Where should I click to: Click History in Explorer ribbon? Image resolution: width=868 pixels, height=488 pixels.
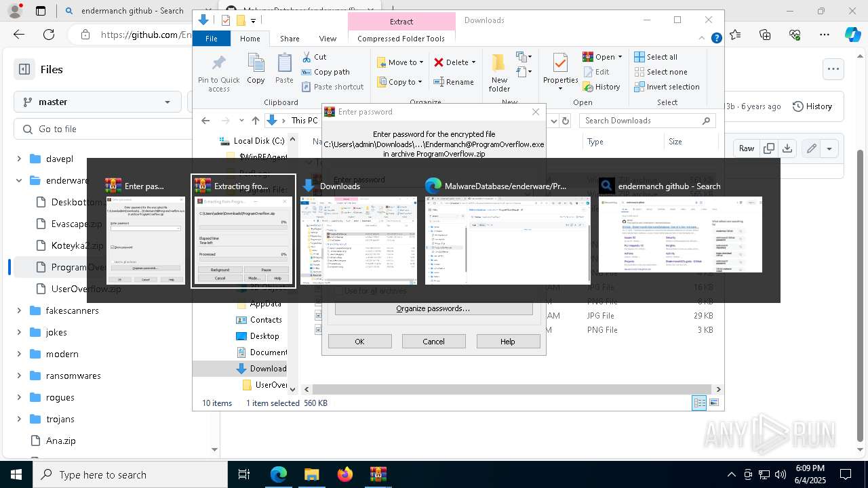(601, 87)
